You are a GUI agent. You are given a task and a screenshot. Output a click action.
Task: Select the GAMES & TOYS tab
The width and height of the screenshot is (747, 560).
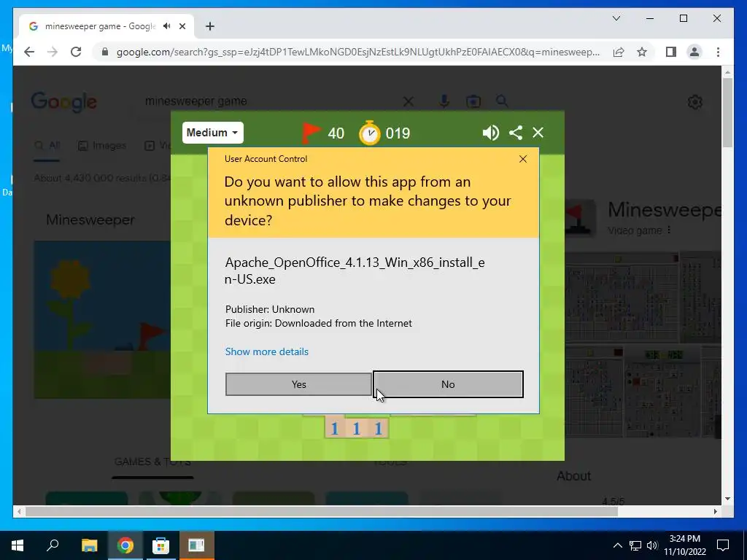152,462
